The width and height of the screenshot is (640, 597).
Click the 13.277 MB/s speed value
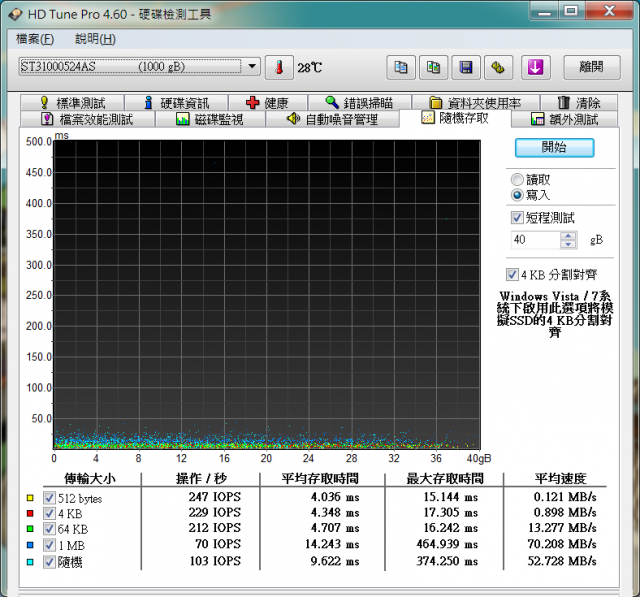562,528
